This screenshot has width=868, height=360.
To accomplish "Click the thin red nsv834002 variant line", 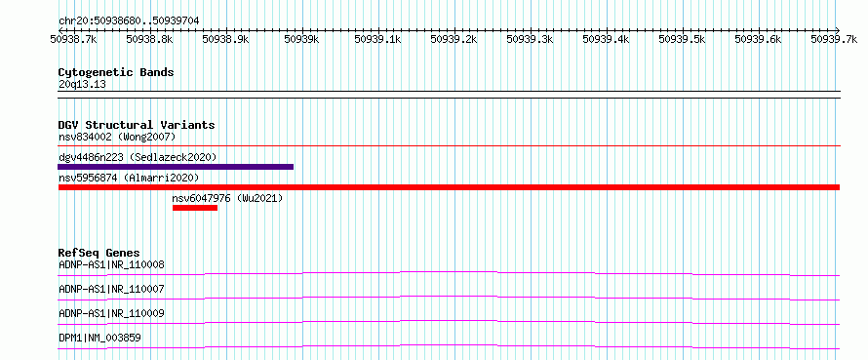I will (x=449, y=146).
